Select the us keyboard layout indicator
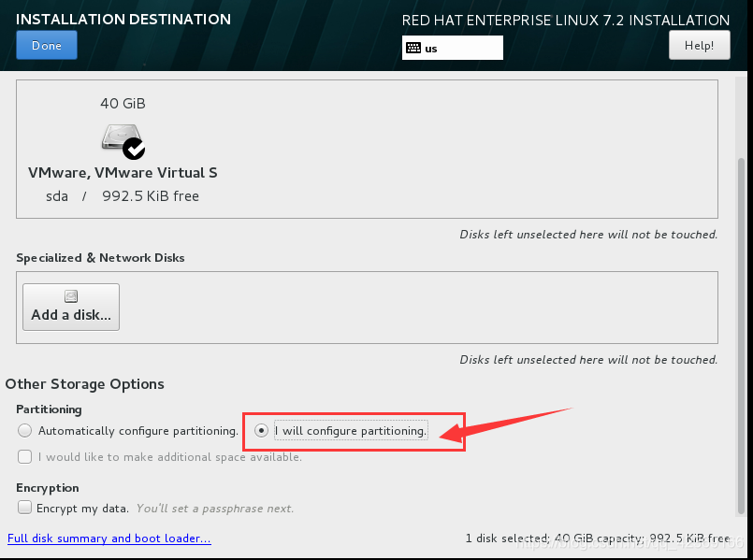 453,48
